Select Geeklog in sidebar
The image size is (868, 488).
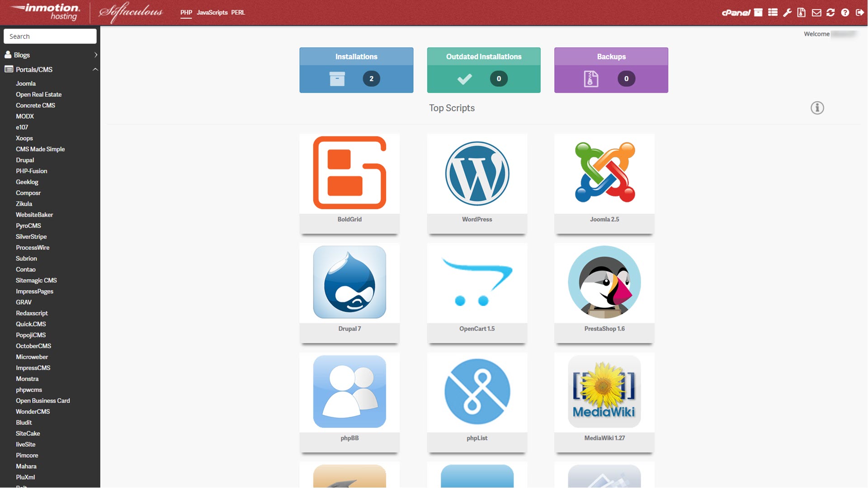(27, 182)
